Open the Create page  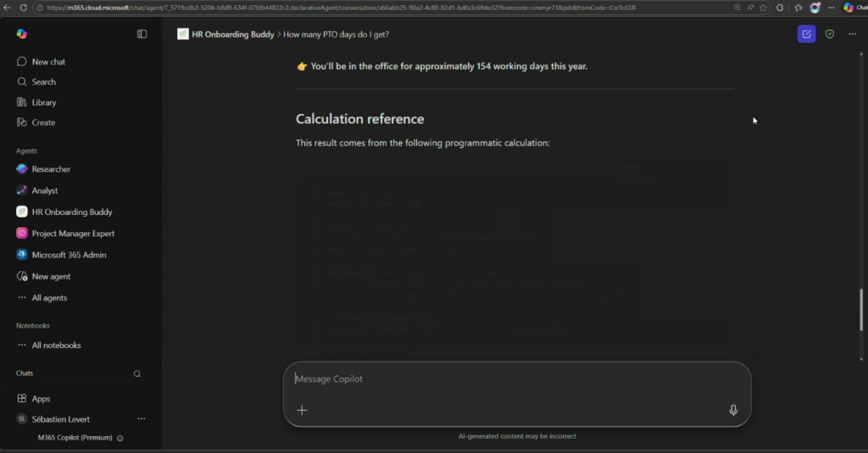pos(43,122)
